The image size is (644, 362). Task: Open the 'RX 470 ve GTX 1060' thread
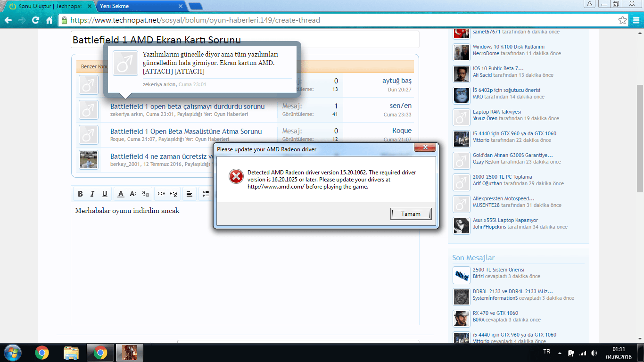(495, 313)
